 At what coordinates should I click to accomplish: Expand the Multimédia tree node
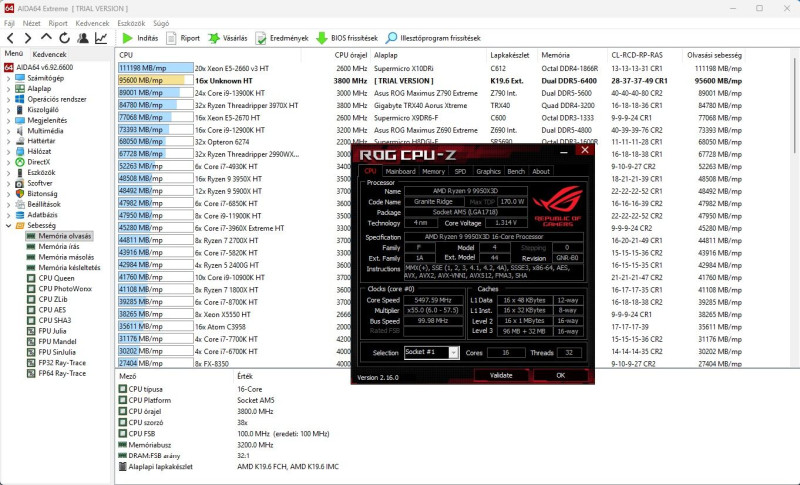pos(8,131)
